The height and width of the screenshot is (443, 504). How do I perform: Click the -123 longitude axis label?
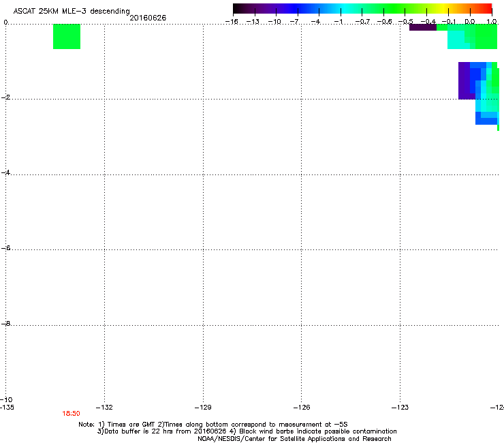pos(400,408)
